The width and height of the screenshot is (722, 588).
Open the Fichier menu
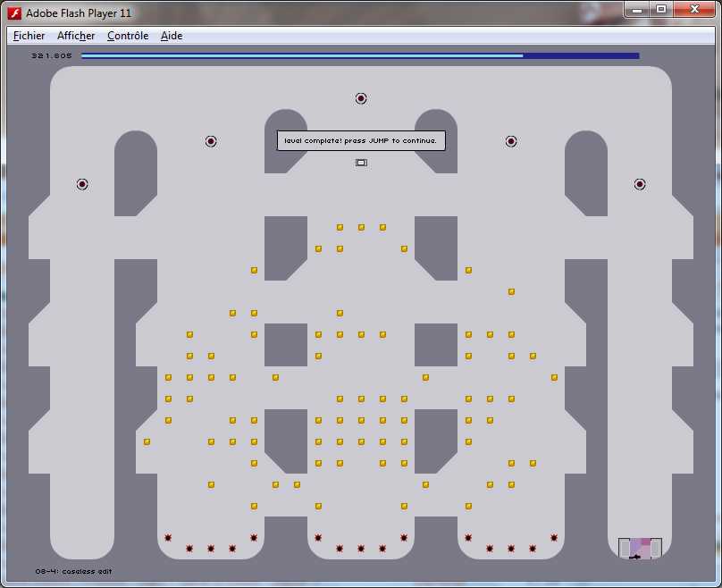tap(29, 36)
